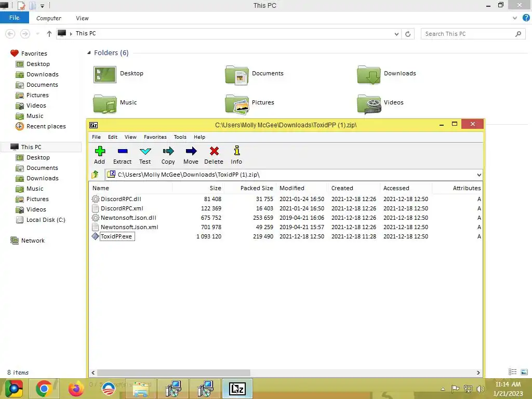Select Network in the navigation pane
The width and height of the screenshot is (532, 399).
point(28,241)
